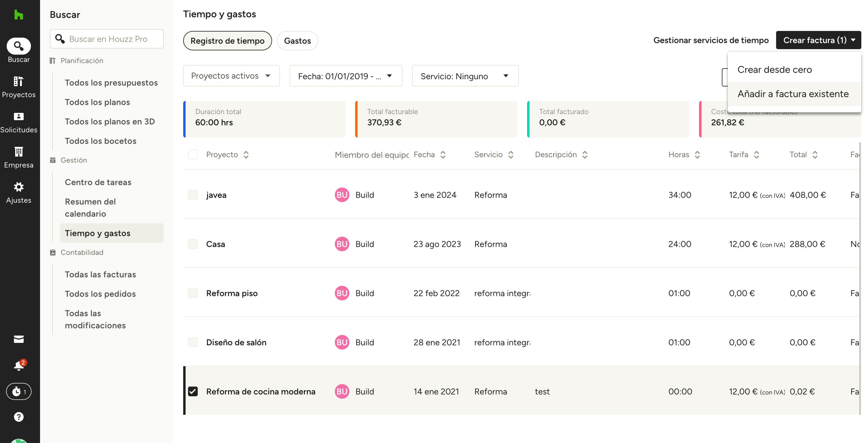Expand the Proyectos activos dropdown
This screenshot has width=868, height=443.
pyautogui.click(x=231, y=76)
